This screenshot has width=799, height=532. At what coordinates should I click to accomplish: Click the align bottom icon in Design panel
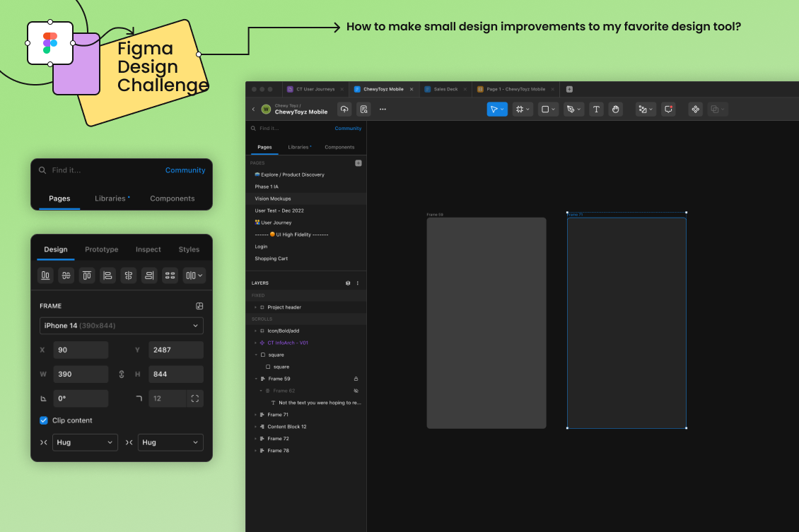[45, 276]
